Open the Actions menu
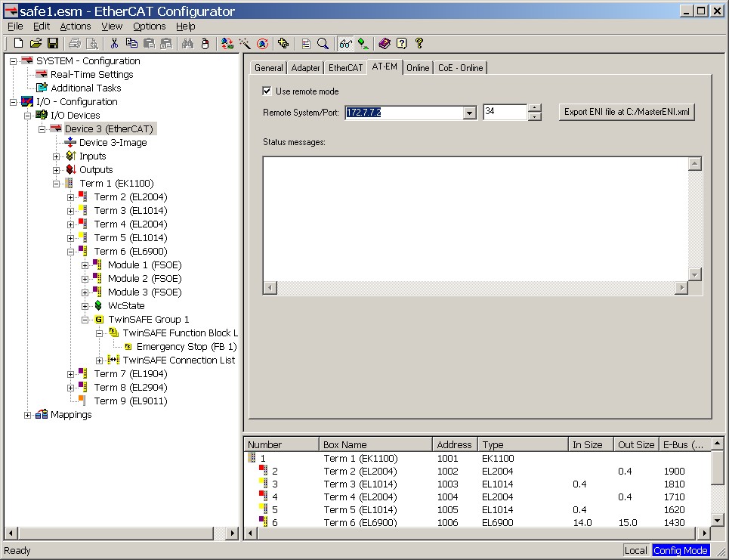This screenshot has height=560, width=729. point(75,26)
